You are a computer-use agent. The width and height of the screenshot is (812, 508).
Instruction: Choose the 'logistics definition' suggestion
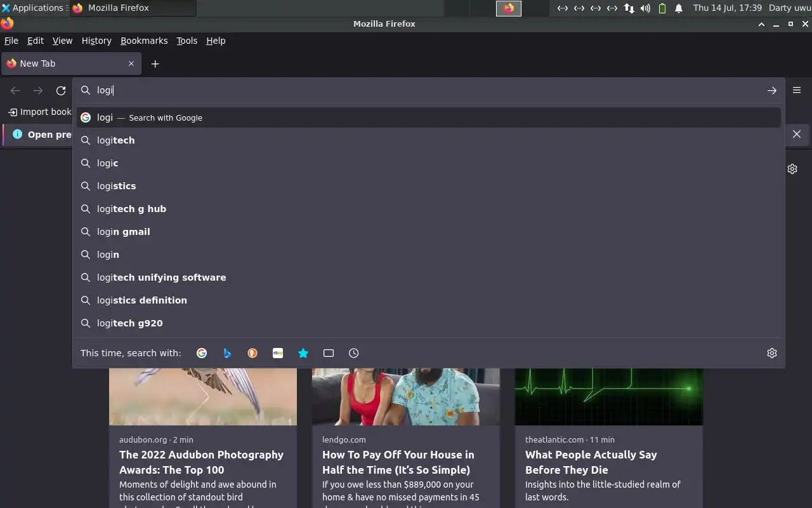click(x=429, y=300)
